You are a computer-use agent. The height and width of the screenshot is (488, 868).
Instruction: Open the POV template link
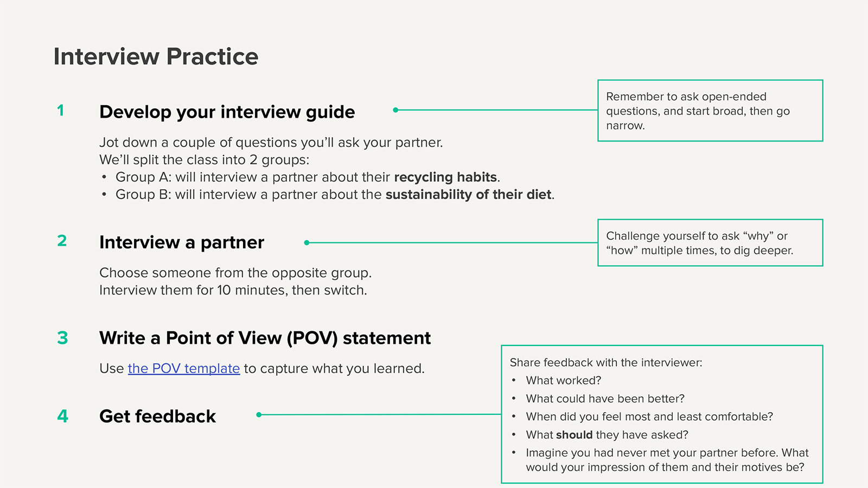[183, 369]
